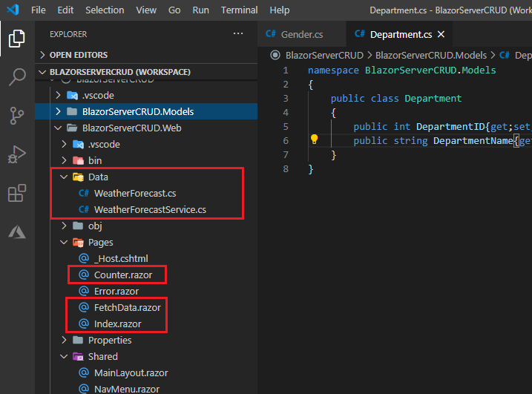Click the bin folder icon
Image resolution: width=532 pixels, height=394 pixels.
click(78, 160)
